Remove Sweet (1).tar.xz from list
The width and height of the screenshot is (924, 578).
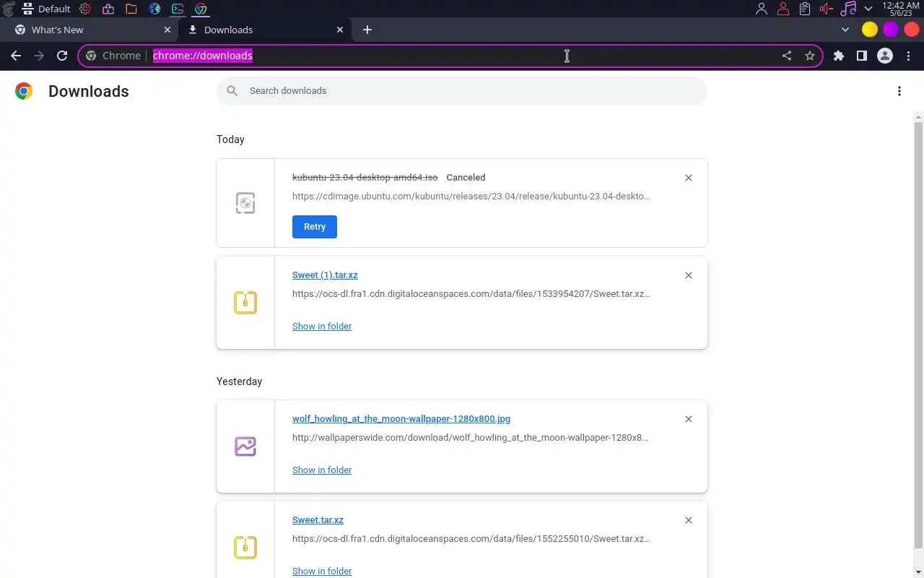point(689,275)
